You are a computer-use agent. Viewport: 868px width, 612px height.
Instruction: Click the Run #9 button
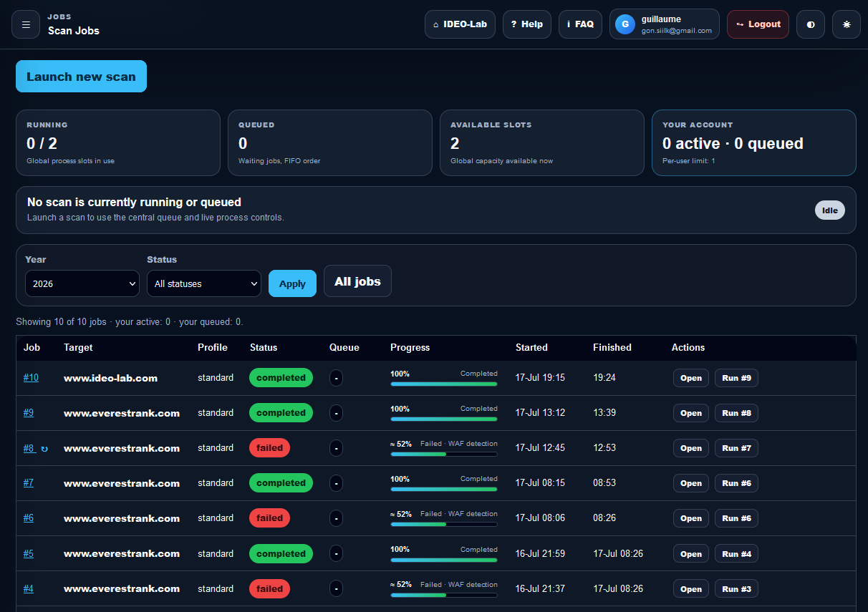(736, 378)
